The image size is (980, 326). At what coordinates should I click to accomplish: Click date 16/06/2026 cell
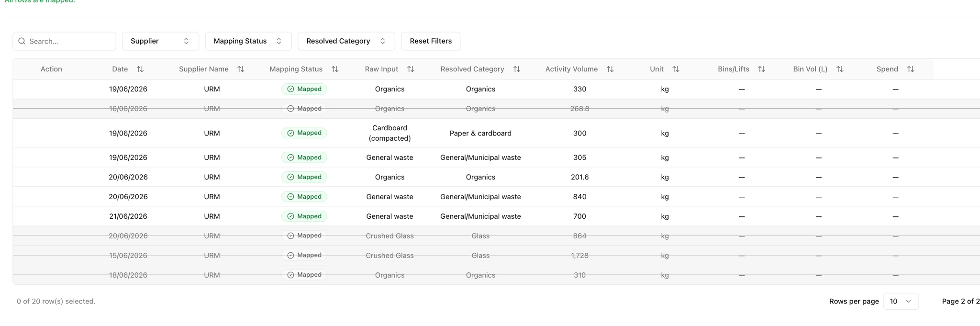point(128,109)
